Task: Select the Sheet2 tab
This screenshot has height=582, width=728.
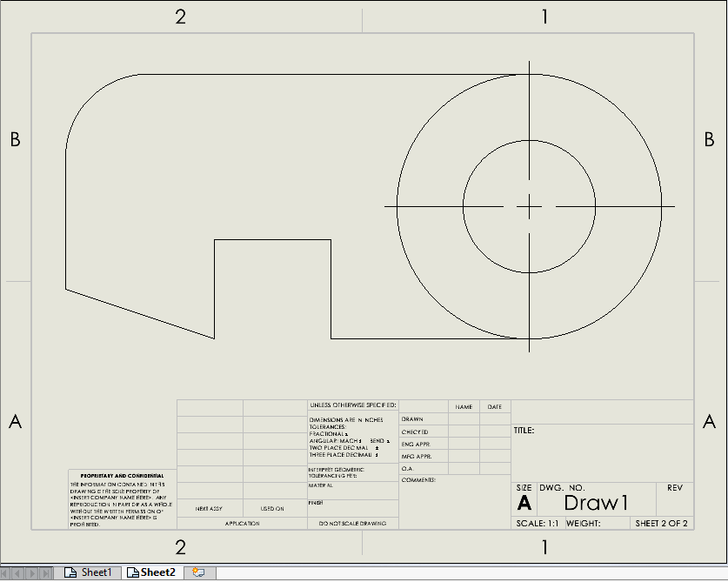Action: [x=152, y=572]
